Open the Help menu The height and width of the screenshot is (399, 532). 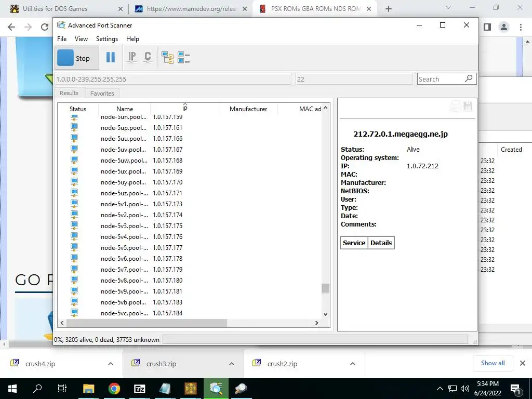(132, 38)
